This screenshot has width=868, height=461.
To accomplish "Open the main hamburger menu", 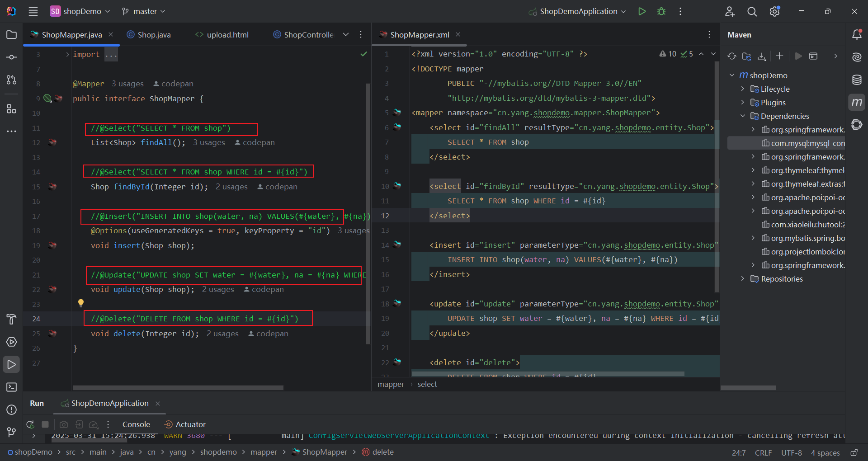I will click(33, 11).
